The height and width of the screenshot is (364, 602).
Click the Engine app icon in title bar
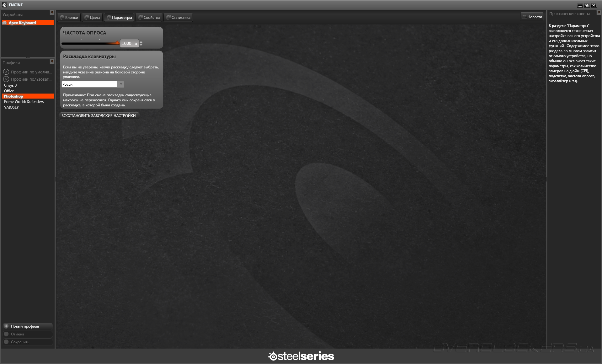pos(4,5)
